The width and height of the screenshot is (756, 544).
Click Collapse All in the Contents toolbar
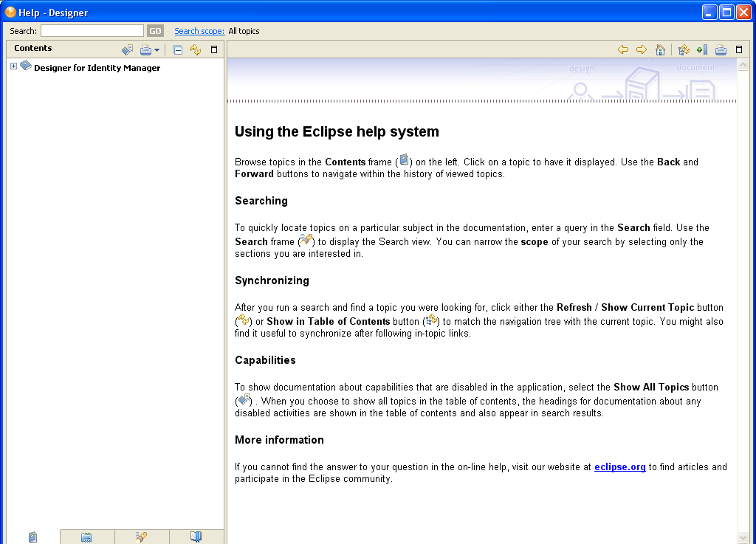tap(177, 49)
